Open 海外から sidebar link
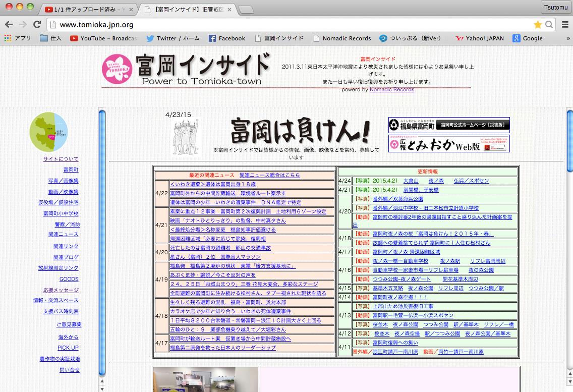Viewport: 573px width, 392px height. pos(68,337)
